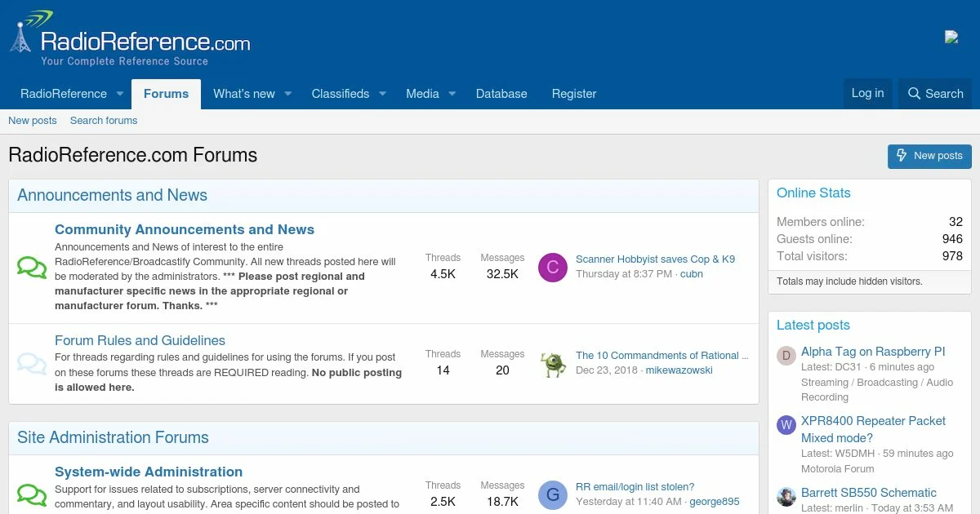Image resolution: width=980 pixels, height=514 pixels.
Task: Open thread The 10 Commandments of Rational
Action: point(661,356)
